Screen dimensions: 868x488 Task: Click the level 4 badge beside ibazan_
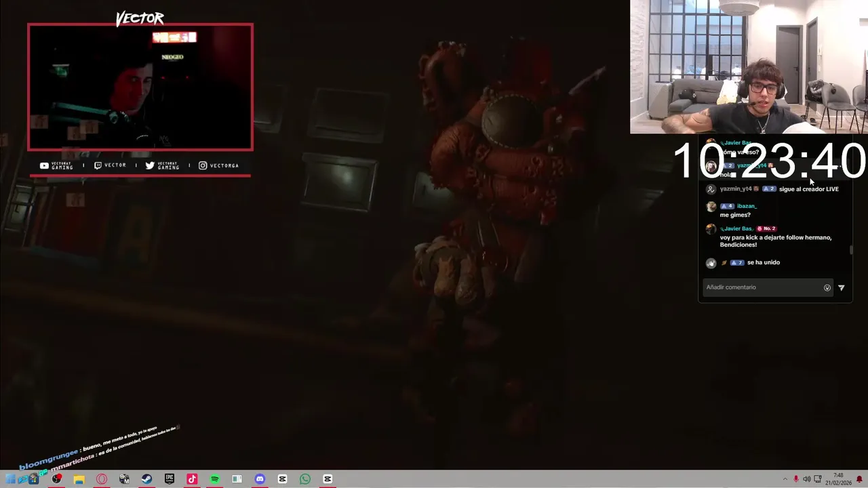click(x=727, y=206)
